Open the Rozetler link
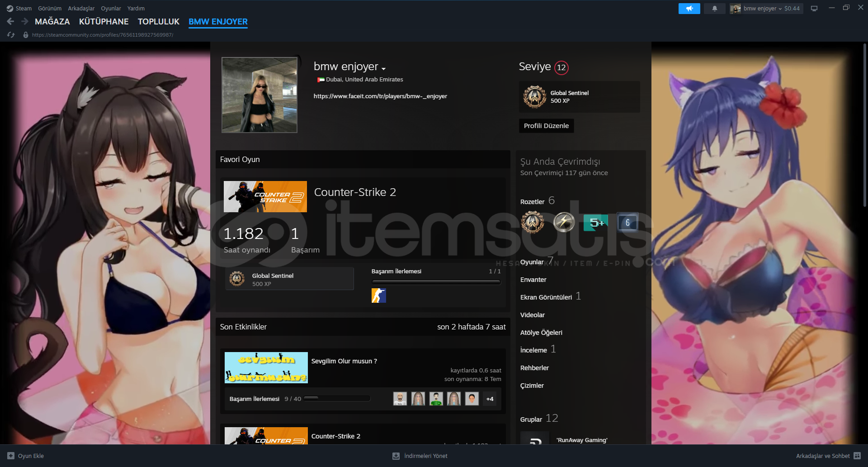The width and height of the screenshot is (868, 467). [x=532, y=202]
